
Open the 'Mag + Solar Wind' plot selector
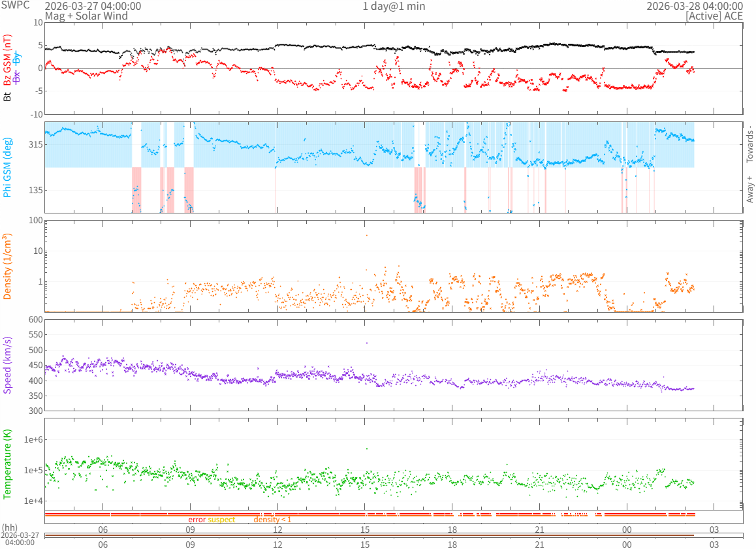(86, 15)
